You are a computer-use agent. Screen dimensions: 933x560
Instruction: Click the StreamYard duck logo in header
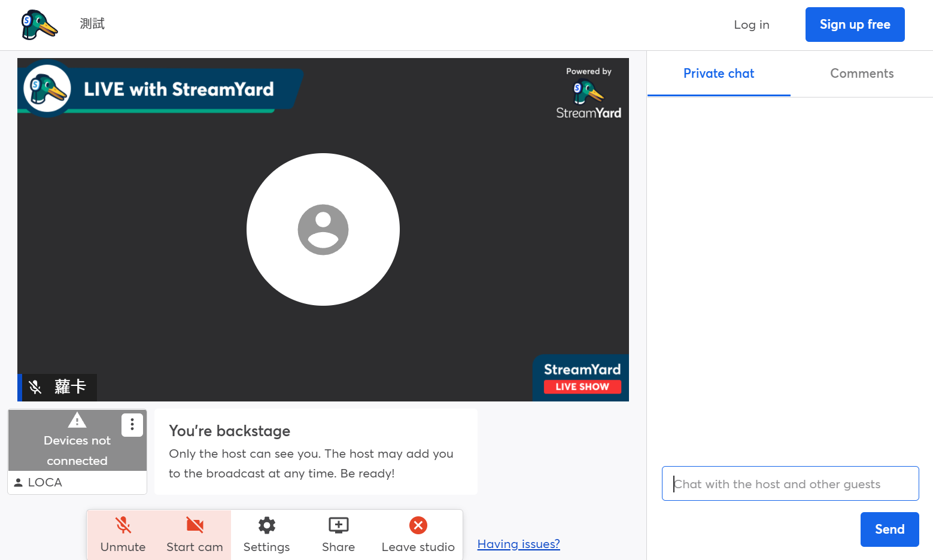click(39, 25)
